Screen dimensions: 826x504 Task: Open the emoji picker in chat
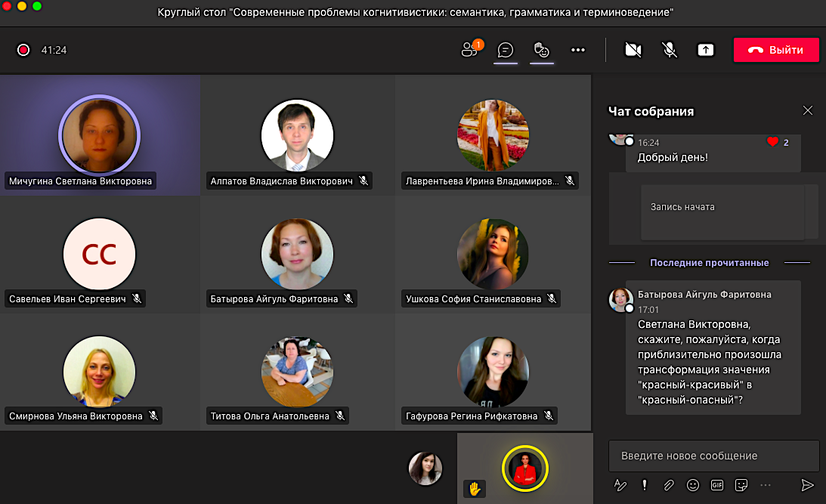(x=692, y=485)
